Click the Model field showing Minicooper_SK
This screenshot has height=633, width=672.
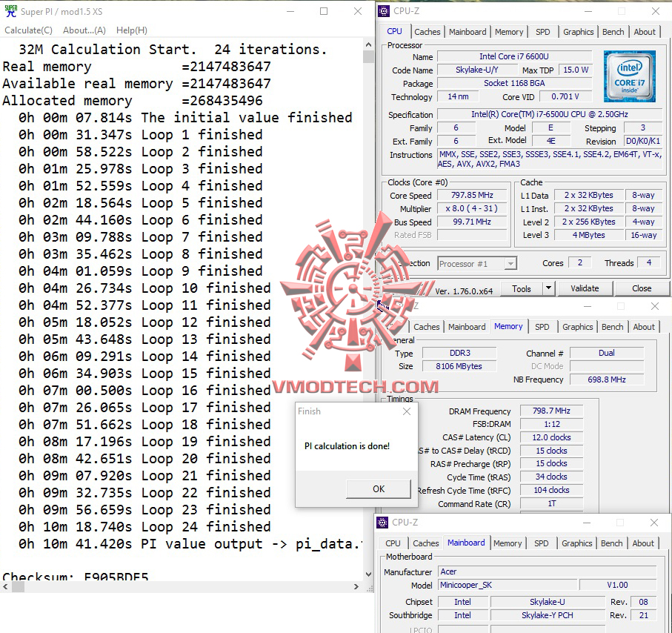click(508, 585)
